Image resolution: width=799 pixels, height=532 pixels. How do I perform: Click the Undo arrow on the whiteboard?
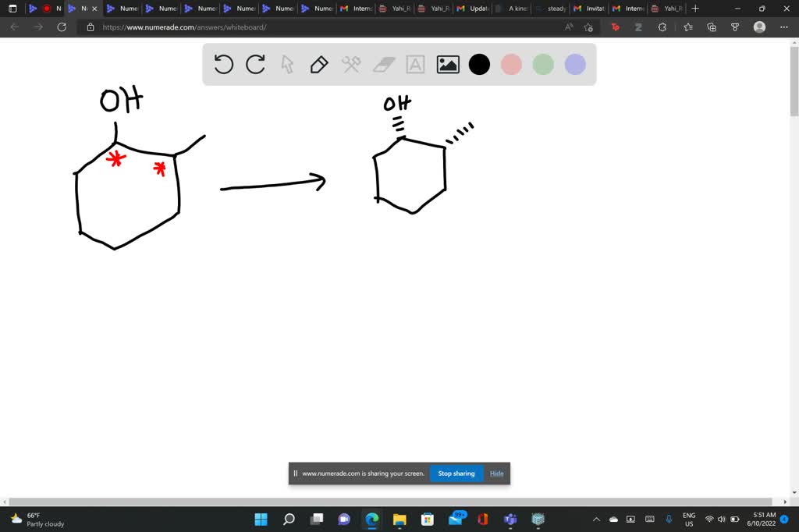[x=223, y=64]
